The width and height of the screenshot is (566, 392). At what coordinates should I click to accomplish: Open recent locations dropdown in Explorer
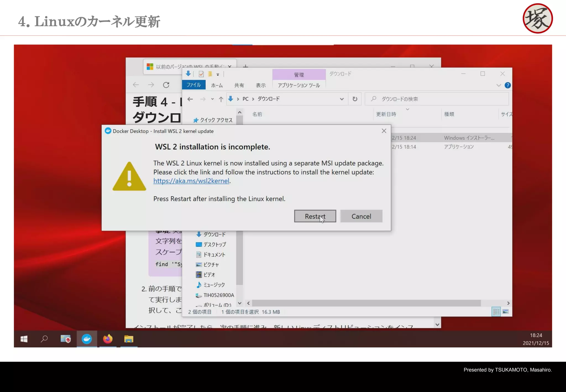(212, 99)
